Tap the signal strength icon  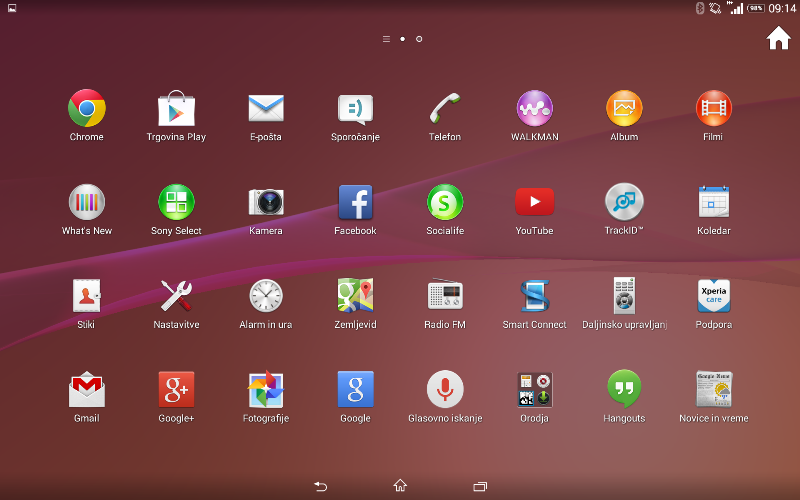735,8
